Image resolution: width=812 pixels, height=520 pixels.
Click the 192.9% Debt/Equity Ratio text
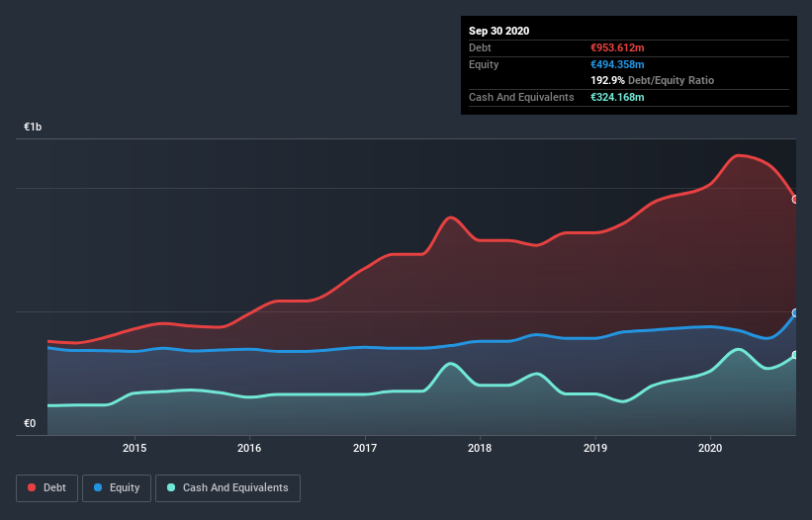(652, 81)
